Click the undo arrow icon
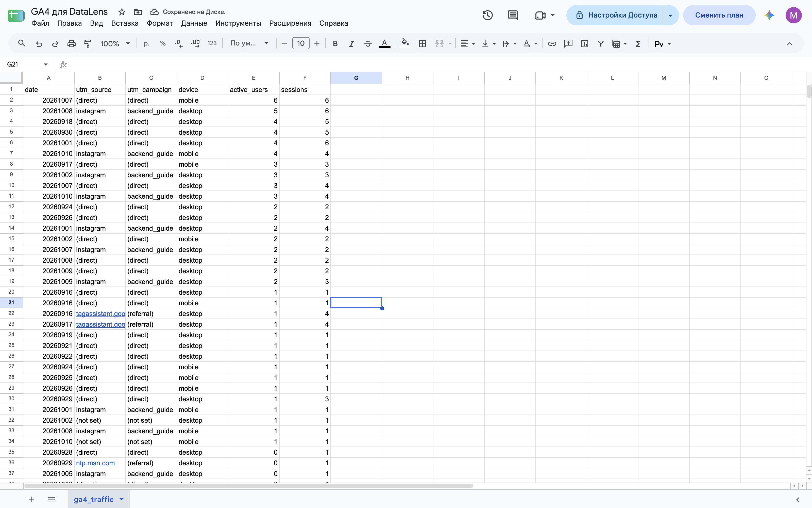 click(39, 44)
